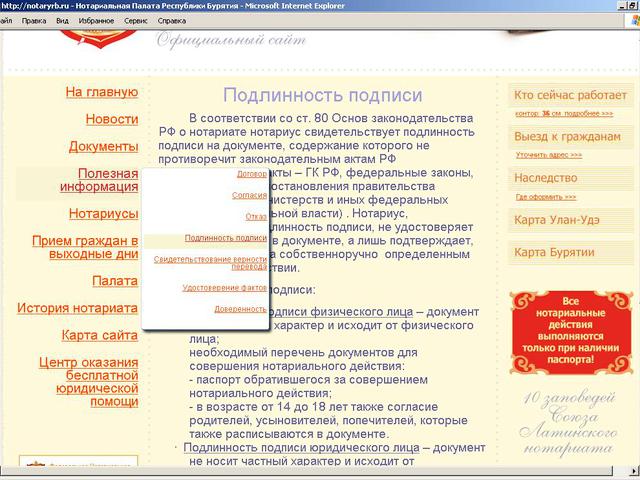This screenshot has width=640, height=480.
Task: Open the Правка menu
Action: coord(34,21)
